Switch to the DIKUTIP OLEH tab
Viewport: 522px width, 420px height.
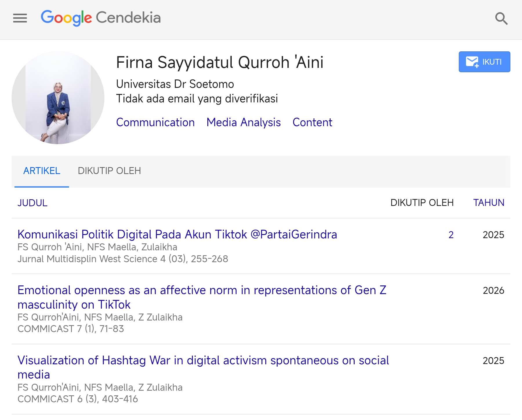tap(109, 171)
